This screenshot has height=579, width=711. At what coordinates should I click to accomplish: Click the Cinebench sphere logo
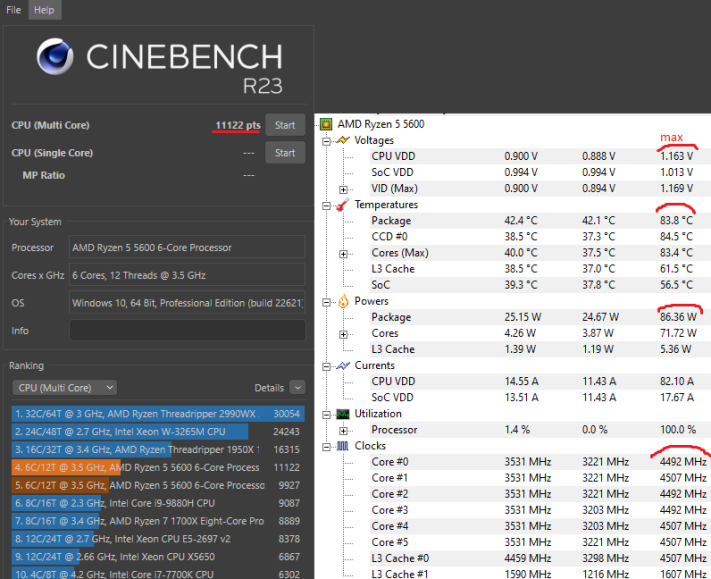coord(55,56)
